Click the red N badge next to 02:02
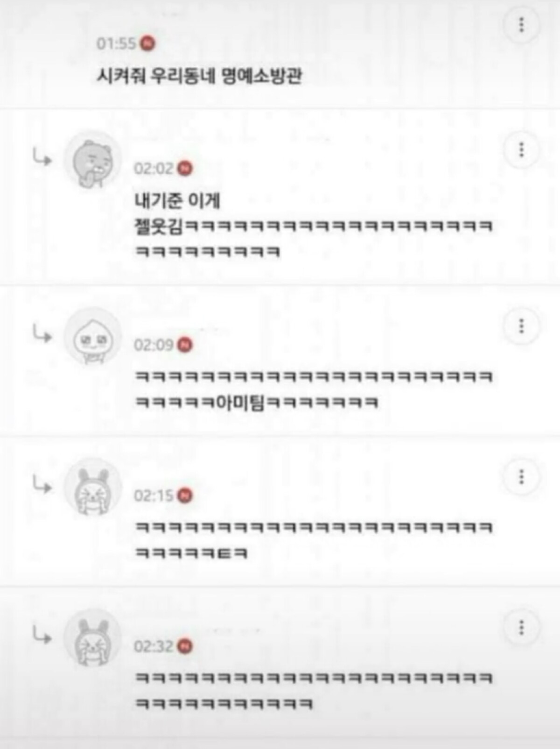Viewport: 560px width, 749px height. tap(185, 169)
